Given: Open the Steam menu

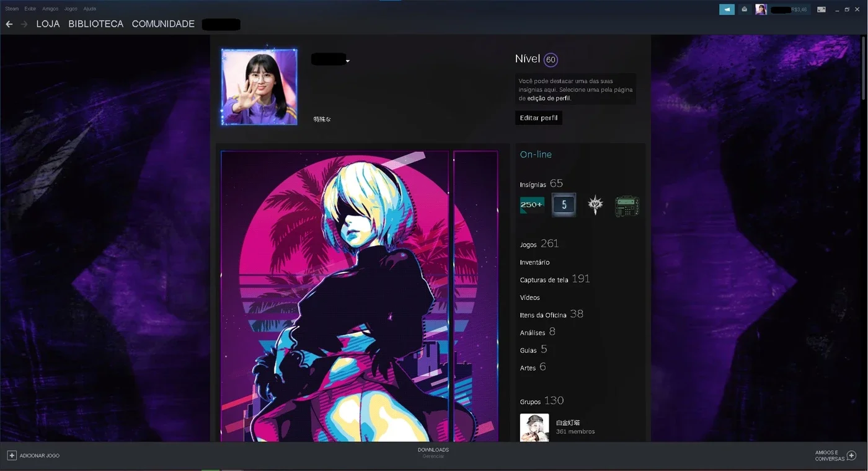Looking at the screenshot, I should [x=12, y=9].
